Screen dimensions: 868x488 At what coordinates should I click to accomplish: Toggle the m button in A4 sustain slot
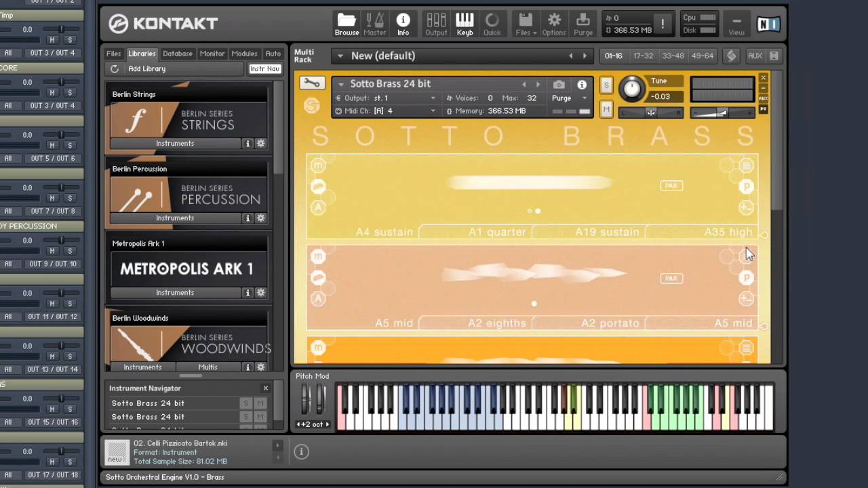(x=318, y=165)
